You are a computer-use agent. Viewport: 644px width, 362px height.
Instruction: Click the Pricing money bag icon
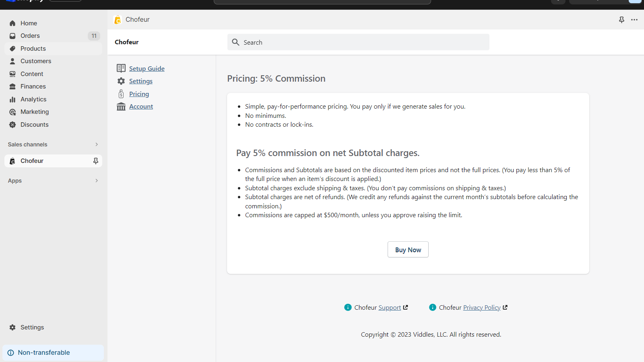pyautogui.click(x=121, y=94)
